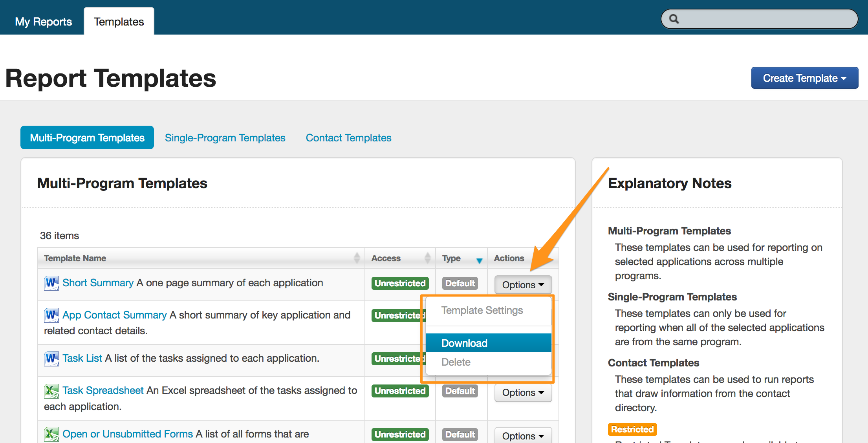Open the Task Spreadsheet template link

point(103,390)
